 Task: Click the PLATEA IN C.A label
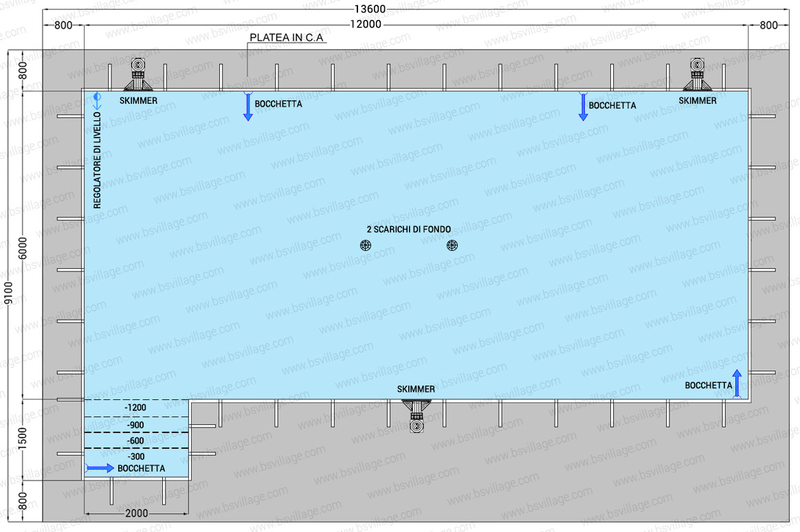click(x=287, y=38)
